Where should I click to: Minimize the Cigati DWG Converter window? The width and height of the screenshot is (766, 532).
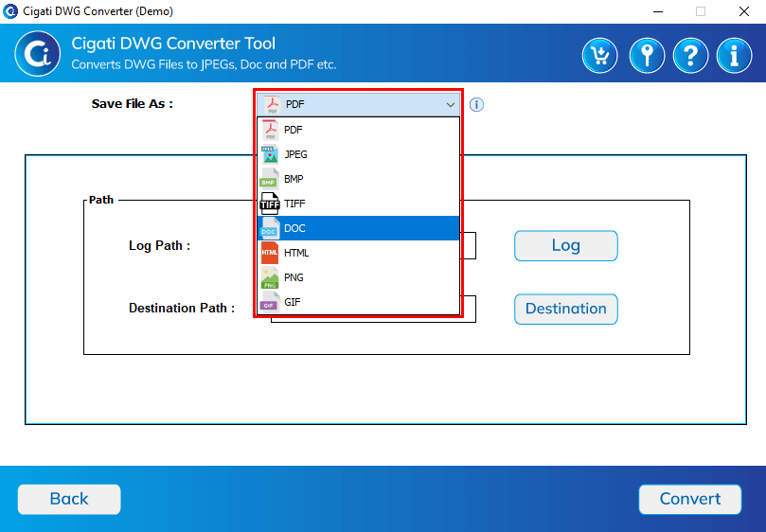pyautogui.click(x=658, y=11)
